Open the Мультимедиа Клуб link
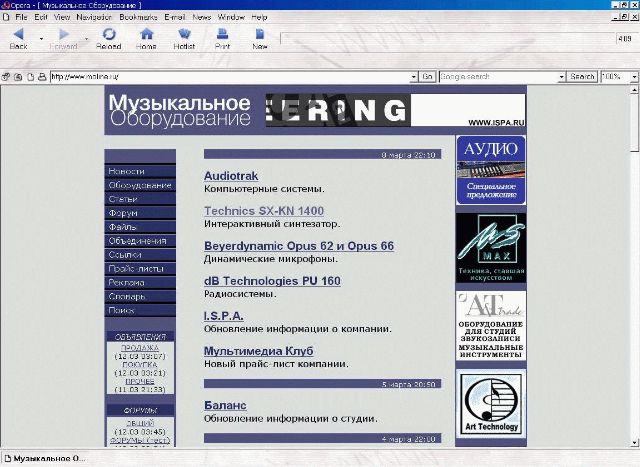The image size is (640, 467). coord(258,351)
